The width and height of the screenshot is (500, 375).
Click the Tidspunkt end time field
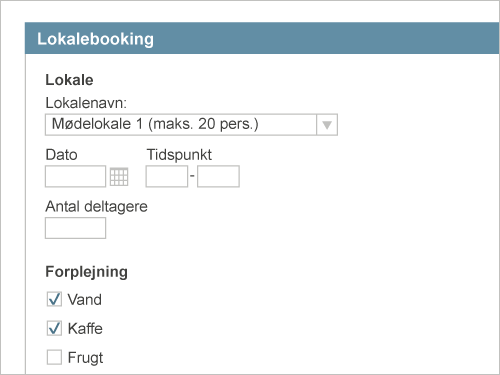tap(218, 176)
